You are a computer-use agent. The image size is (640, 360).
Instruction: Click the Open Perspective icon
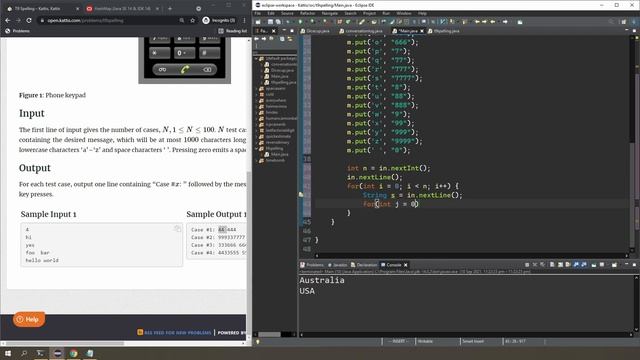click(x=623, y=22)
